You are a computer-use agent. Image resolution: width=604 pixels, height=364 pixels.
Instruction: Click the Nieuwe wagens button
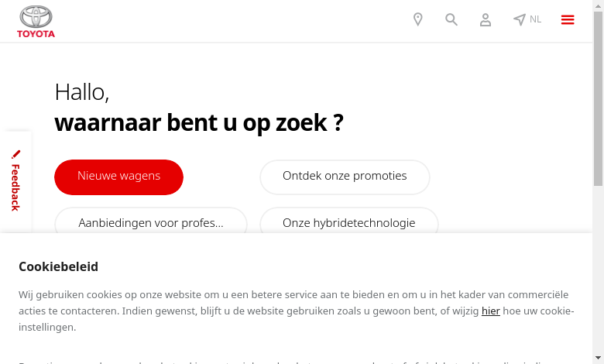point(118,177)
